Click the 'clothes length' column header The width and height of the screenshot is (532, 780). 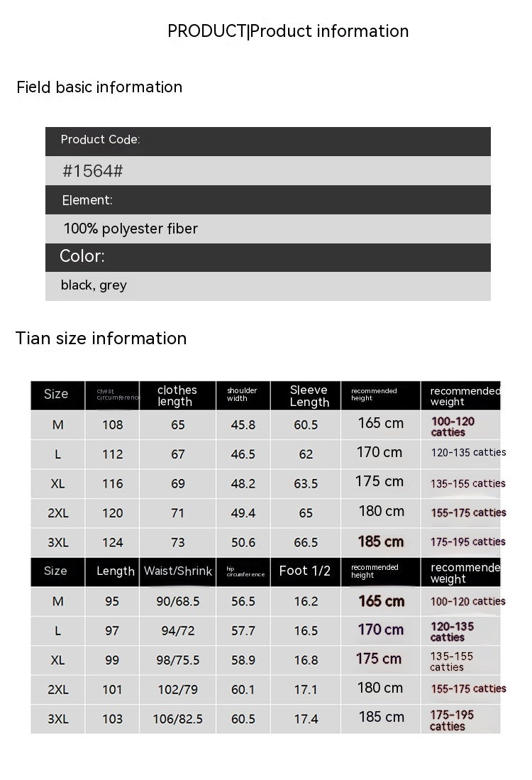(177, 395)
